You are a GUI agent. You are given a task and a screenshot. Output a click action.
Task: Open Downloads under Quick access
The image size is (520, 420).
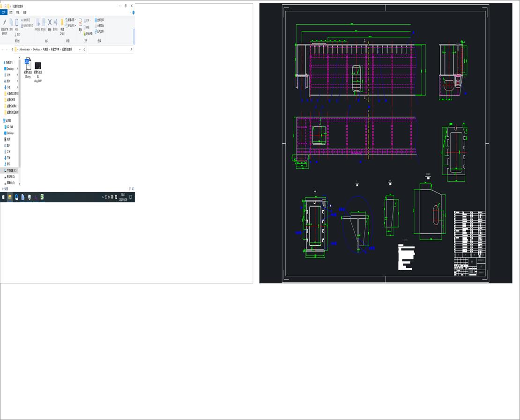(7, 88)
